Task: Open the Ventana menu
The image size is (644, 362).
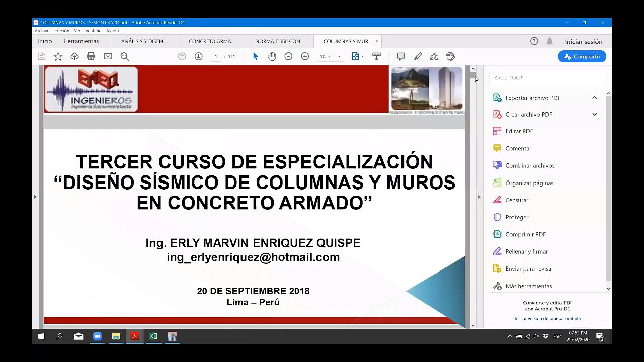Action: pos(93,31)
